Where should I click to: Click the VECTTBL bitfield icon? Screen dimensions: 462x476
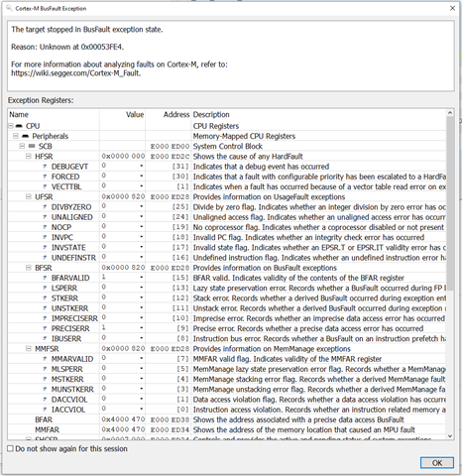point(45,186)
